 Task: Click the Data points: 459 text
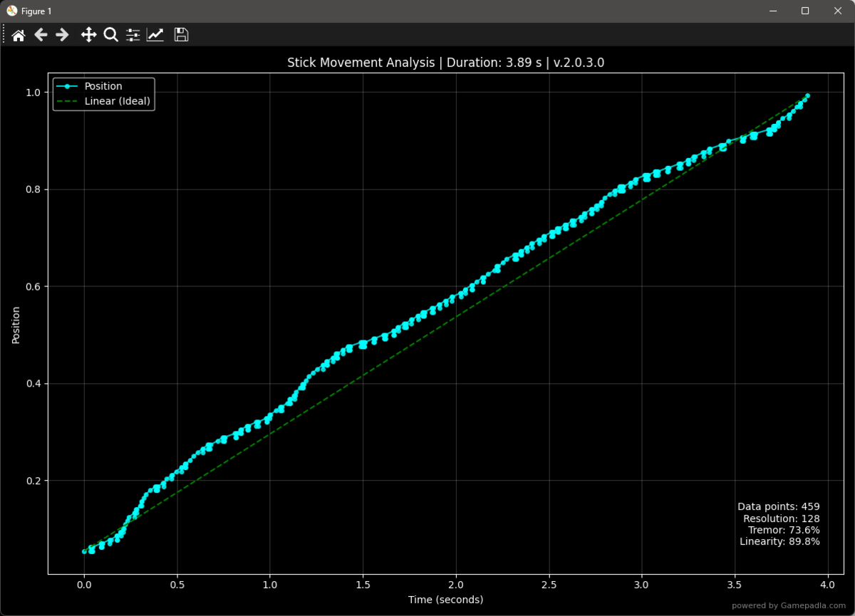coord(779,506)
